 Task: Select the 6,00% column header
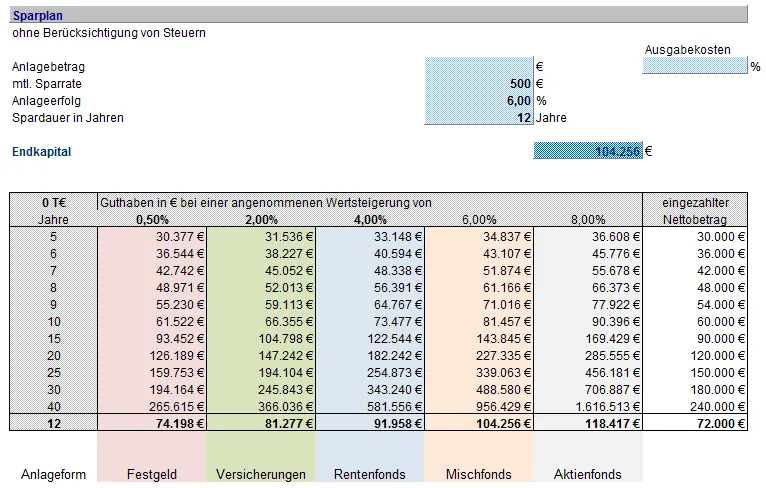(479, 219)
